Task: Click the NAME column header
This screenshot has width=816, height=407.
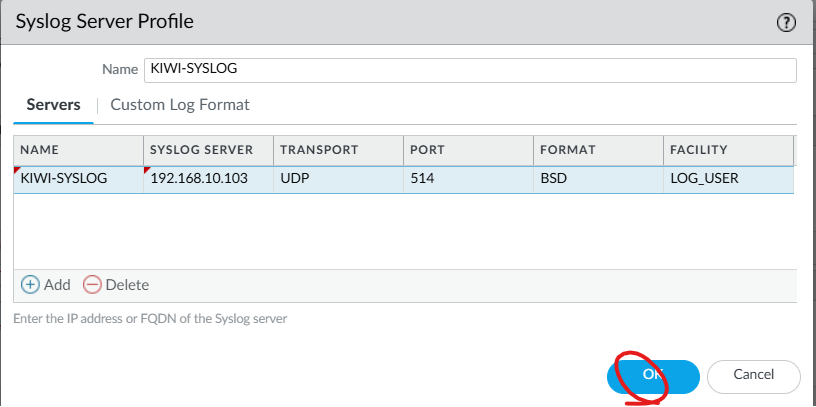Action: coord(79,150)
